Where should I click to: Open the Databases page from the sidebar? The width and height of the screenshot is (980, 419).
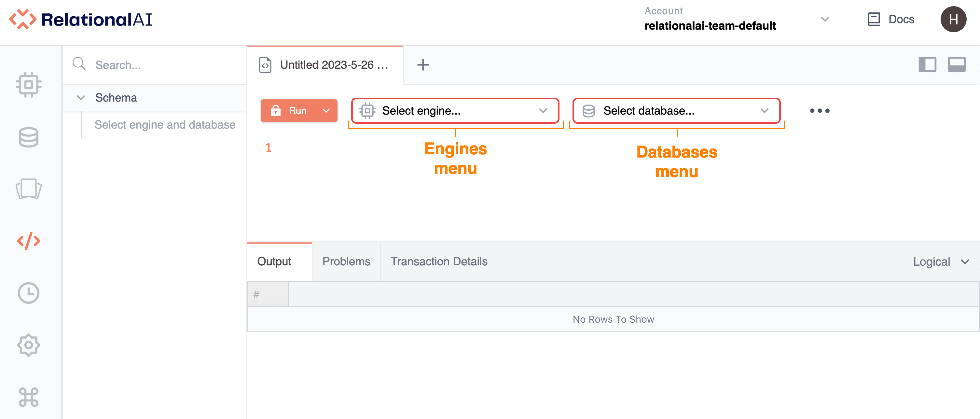29,137
